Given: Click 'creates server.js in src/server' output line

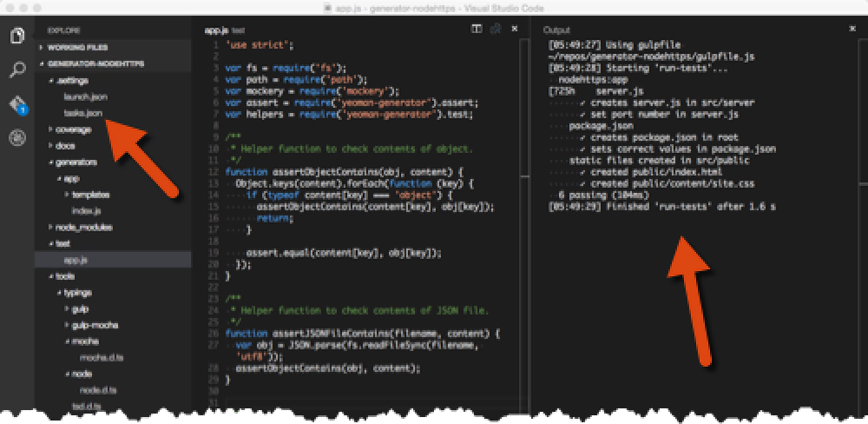Looking at the screenshot, I should 667,103.
